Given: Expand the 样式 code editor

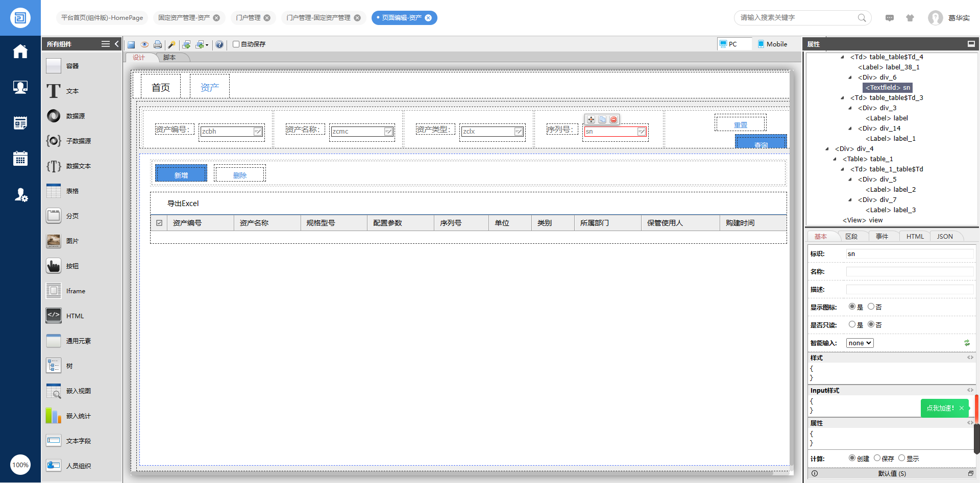Looking at the screenshot, I should [970, 358].
